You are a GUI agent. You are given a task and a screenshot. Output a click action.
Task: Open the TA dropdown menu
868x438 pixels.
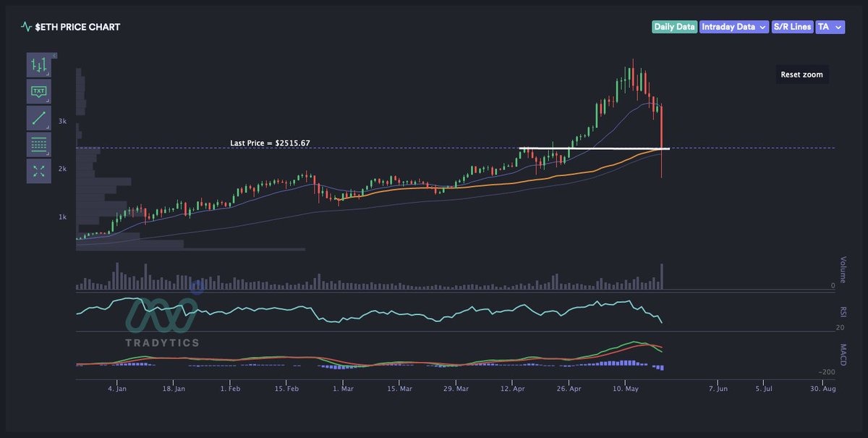pos(830,27)
